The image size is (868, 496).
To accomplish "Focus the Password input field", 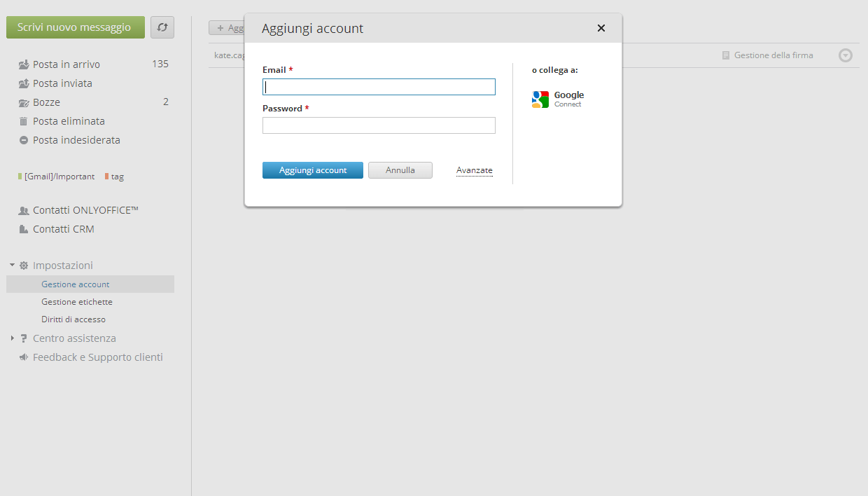I will pyautogui.click(x=379, y=125).
